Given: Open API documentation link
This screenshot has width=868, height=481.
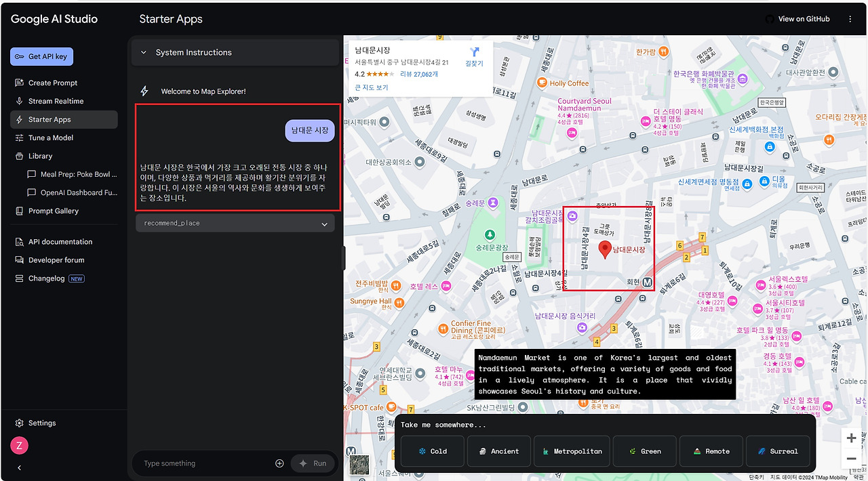Looking at the screenshot, I should pos(60,242).
